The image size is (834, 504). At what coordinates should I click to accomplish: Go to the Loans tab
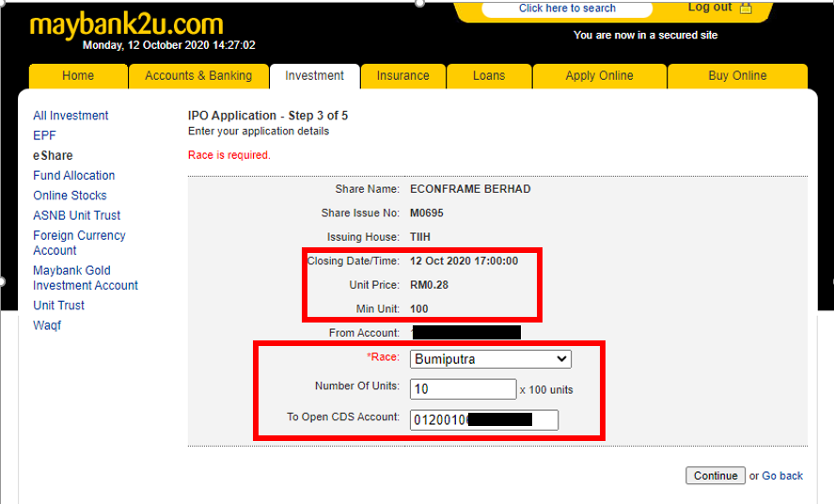coord(488,76)
